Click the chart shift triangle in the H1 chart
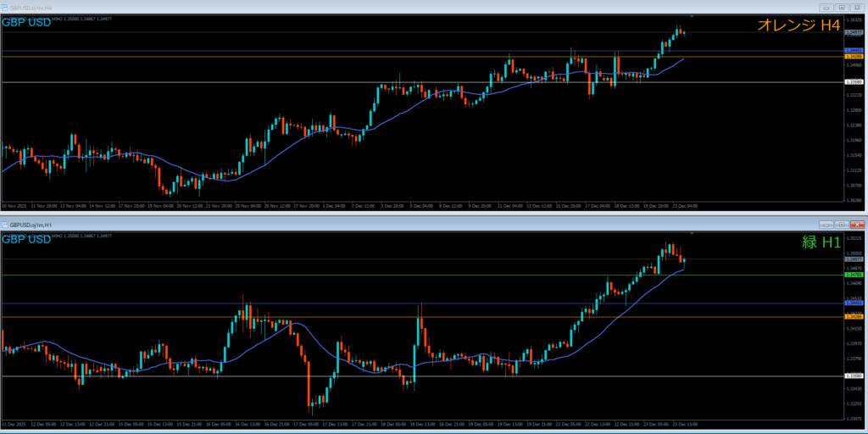The width and height of the screenshot is (868, 434). 692,234
